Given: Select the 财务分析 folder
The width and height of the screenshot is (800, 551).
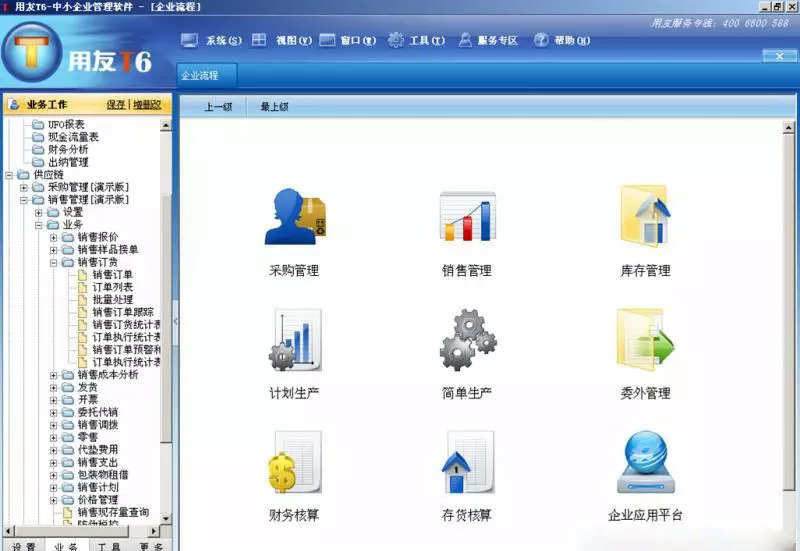Looking at the screenshot, I should point(68,149).
